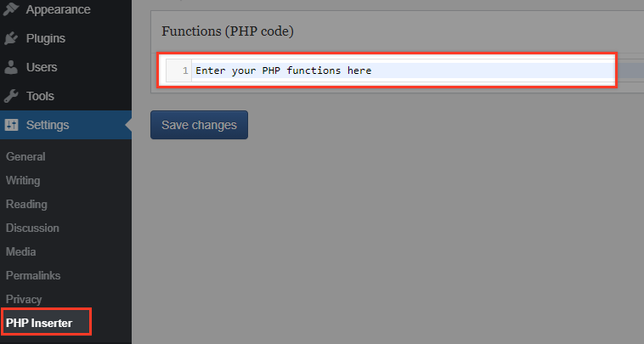Viewport: 644px width, 344px height.
Task: Click the Settings sliders icon
Action: pos(11,125)
